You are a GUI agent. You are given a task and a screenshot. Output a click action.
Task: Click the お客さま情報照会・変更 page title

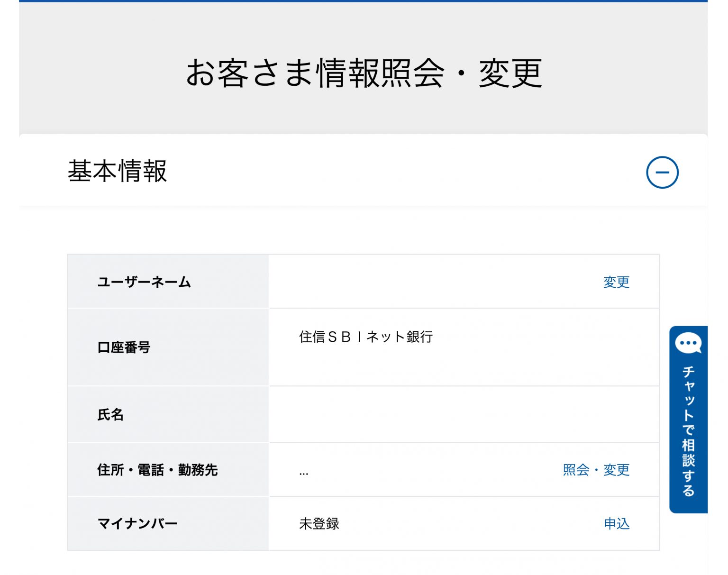364,73
